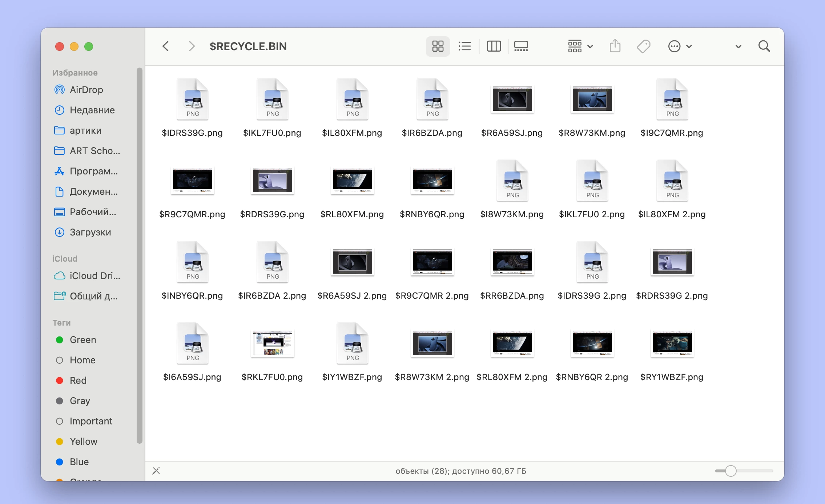Open AirDrop in the sidebar
The height and width of the screenshot is (504, 825).
[86, 90]
